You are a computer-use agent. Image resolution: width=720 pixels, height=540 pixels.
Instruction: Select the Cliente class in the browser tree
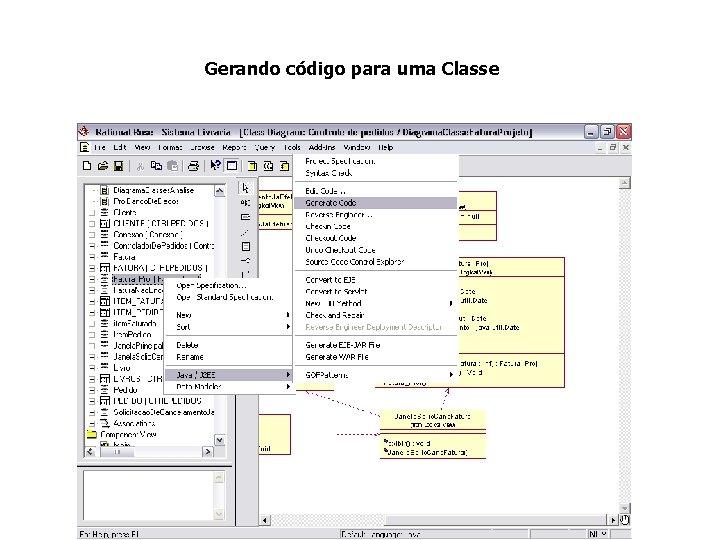pos(125,213)
